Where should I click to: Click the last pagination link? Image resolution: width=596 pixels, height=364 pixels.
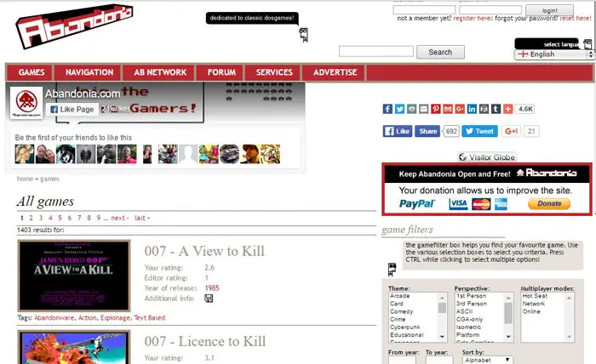(142, 218)
